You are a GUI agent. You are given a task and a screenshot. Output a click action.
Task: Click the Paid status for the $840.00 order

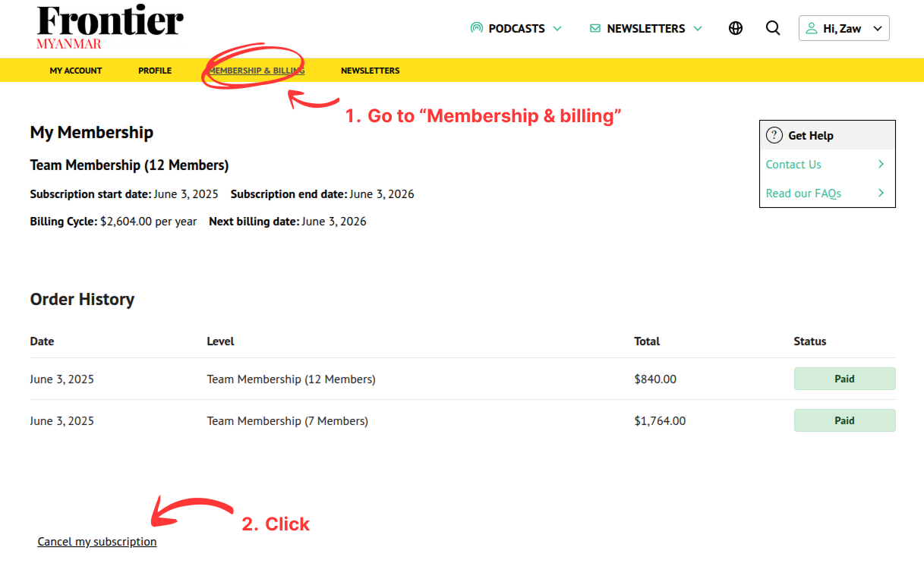point(844,379)
